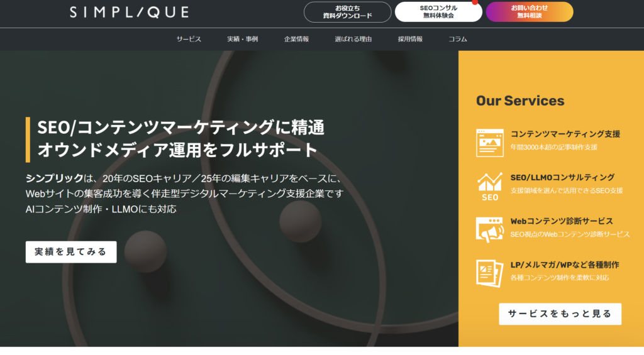Go to 企業情報 in navigation
The height and width of the screenshot is (355, 644).
pos(296,39)
